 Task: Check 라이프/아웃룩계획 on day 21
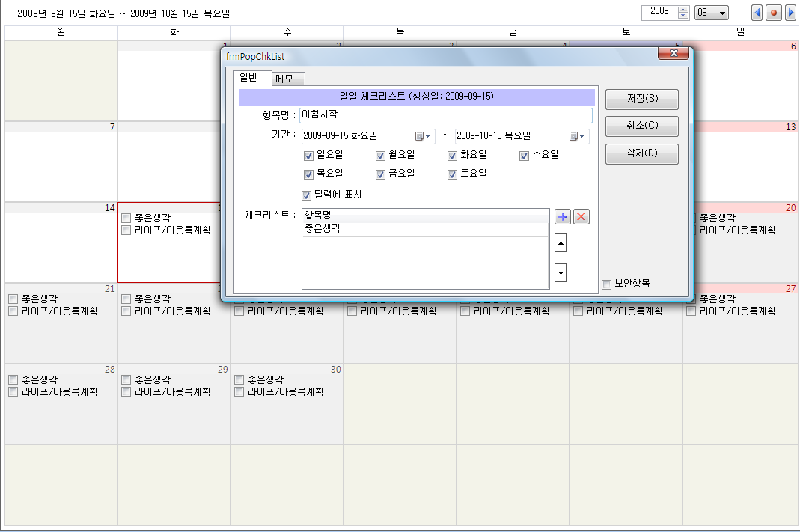click(x=13, y=311)
